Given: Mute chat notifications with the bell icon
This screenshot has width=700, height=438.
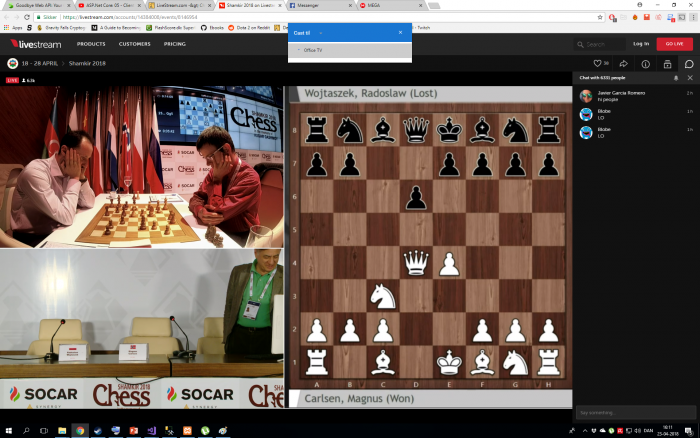Looking at the screenshot, I should point(676,77).
